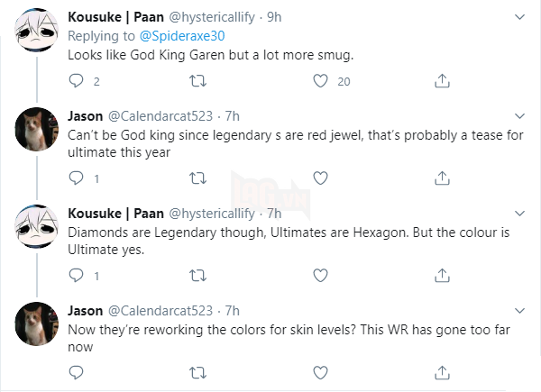The height and width of the screenshot is (392, 541).
Task: Retweet Jason's red jewel tweet
Action: tap(197, 178)
